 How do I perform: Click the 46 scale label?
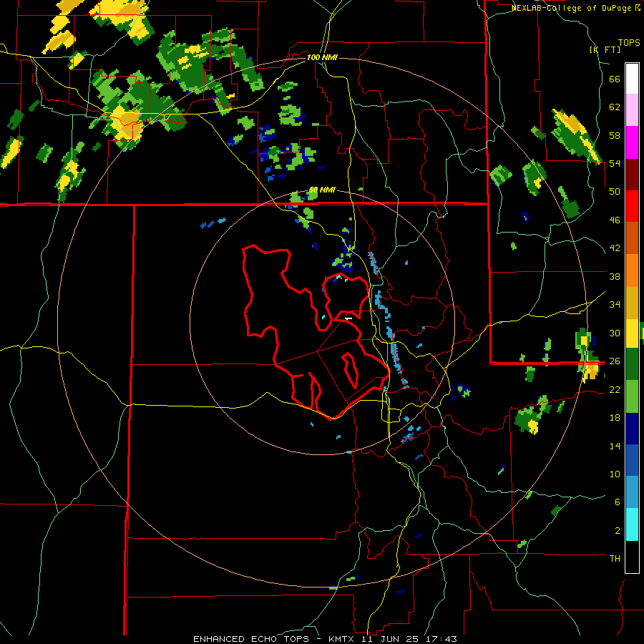pyautogui.click(x=615, y=220)
